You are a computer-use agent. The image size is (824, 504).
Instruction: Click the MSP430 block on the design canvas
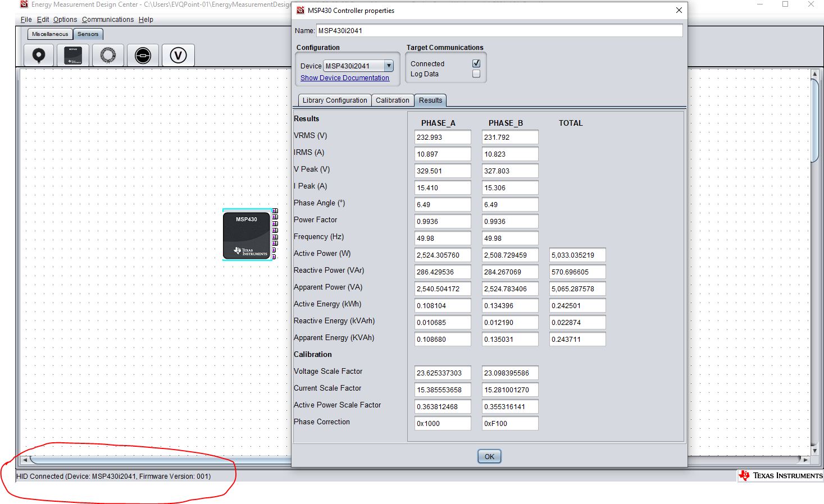(x=247, y=235)
